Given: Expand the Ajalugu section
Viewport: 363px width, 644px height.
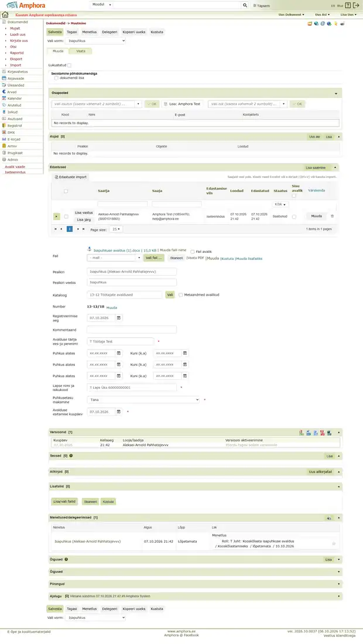Looking at the screenshot, I should (x=339, y=596).
